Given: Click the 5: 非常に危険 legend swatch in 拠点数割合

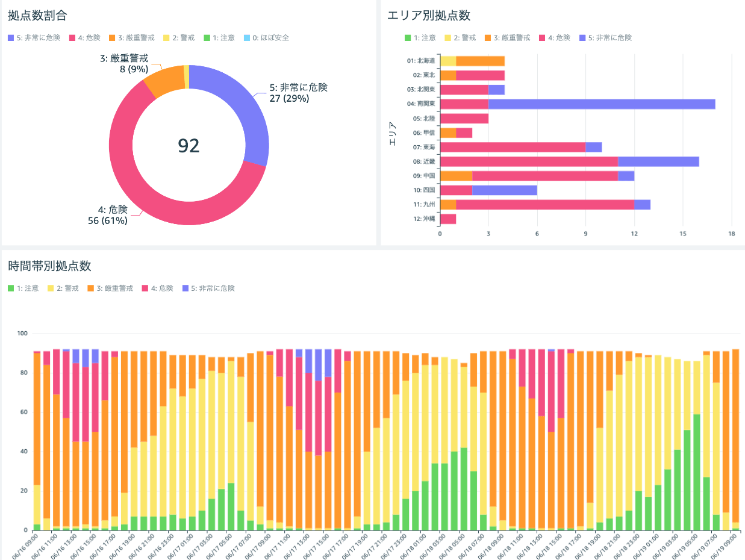Looking at the screenshot, I should point(11,38).
